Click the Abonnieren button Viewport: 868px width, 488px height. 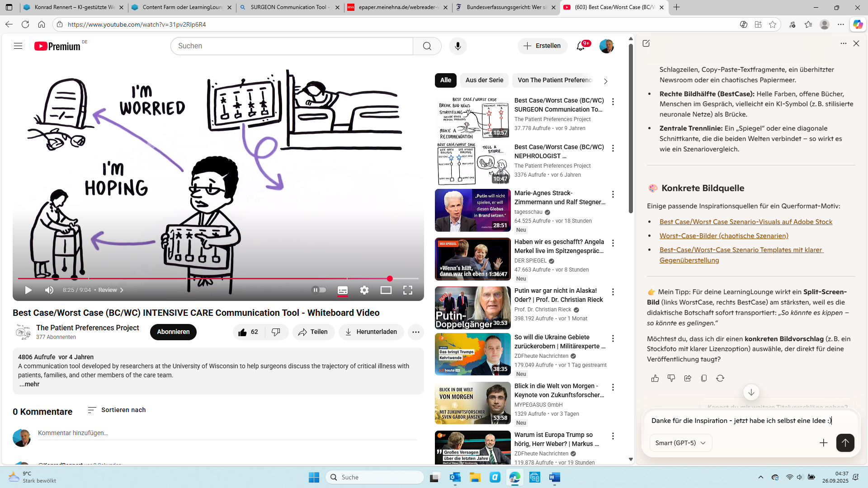click(173, 332)
